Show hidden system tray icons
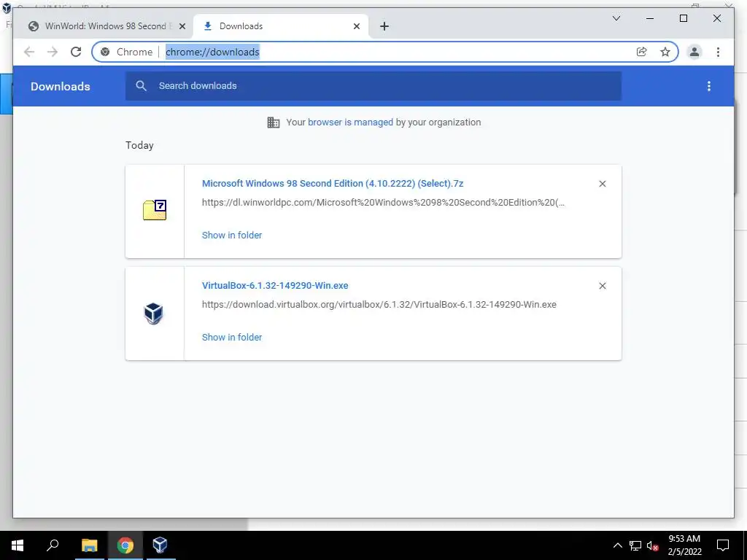The height and width of the screenshot is (560, 747). (x=617, y=545)
